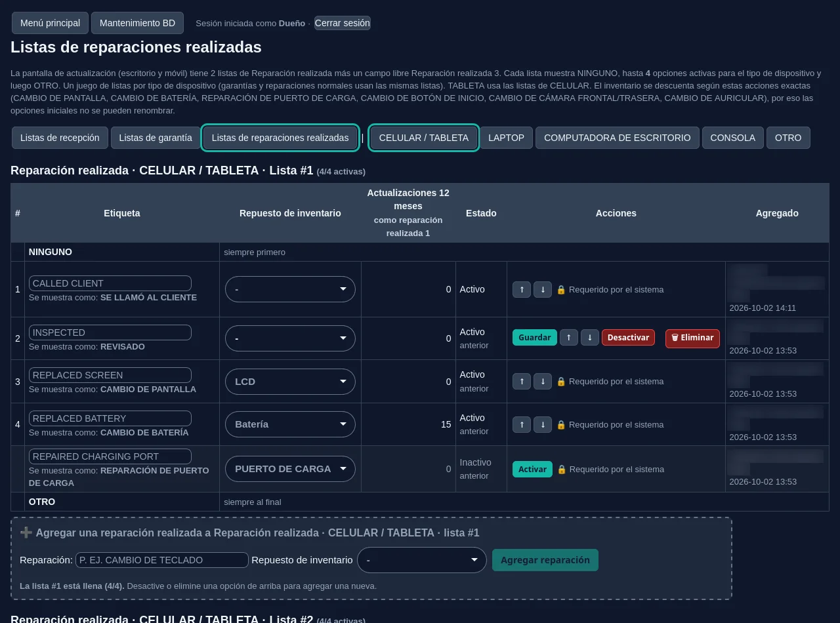Viewport: 840px width, 623px height.
Task: Delete the INSPECTED repair option via Eliminar
Action: (692, 338)
